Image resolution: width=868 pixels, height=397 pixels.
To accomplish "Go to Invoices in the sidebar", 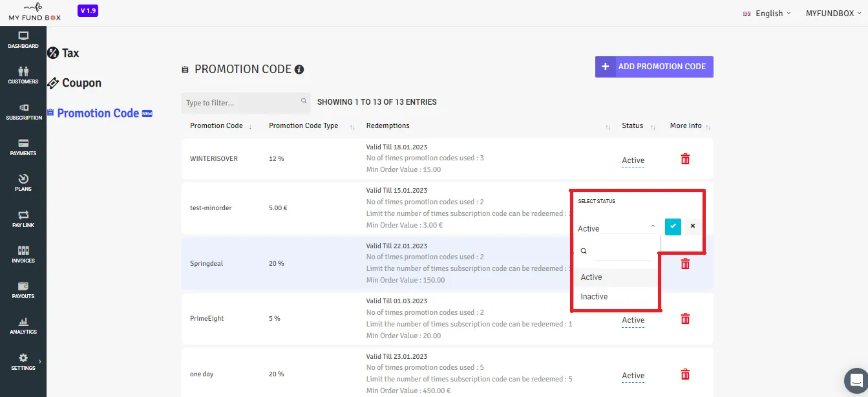I will 23,255.
